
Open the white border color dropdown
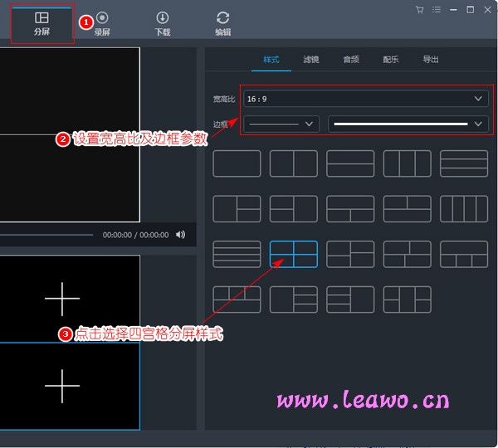coord(408,124)
